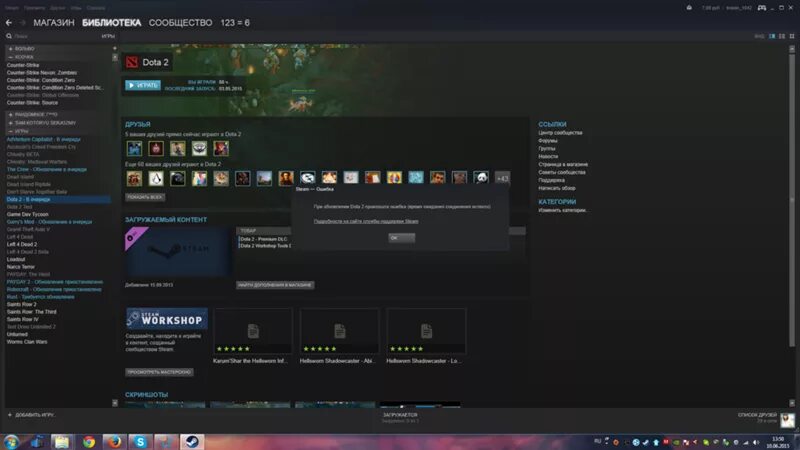Open Skype from the taskbar
The width and height of the screenshot is (800, 450).
[140, 442]
